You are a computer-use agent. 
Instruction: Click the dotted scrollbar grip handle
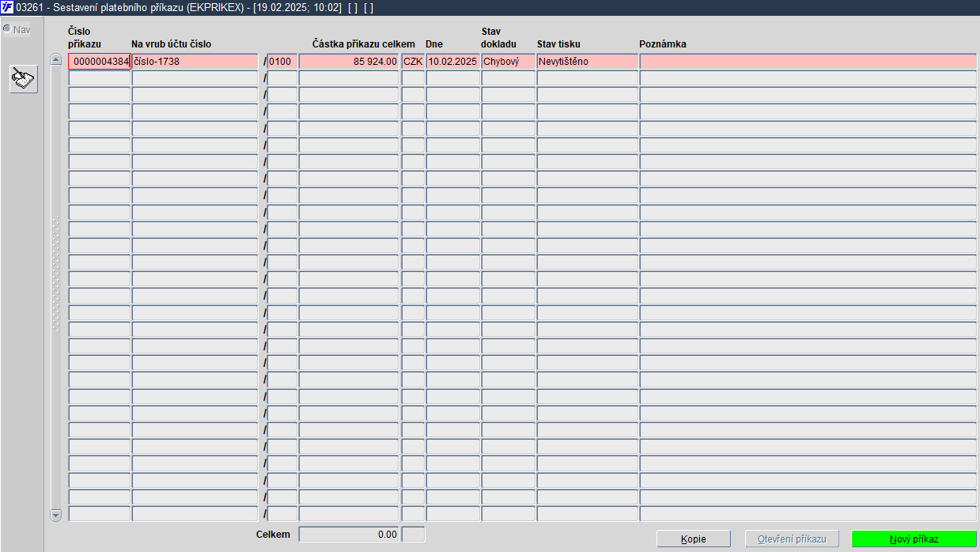pos(55,273)
